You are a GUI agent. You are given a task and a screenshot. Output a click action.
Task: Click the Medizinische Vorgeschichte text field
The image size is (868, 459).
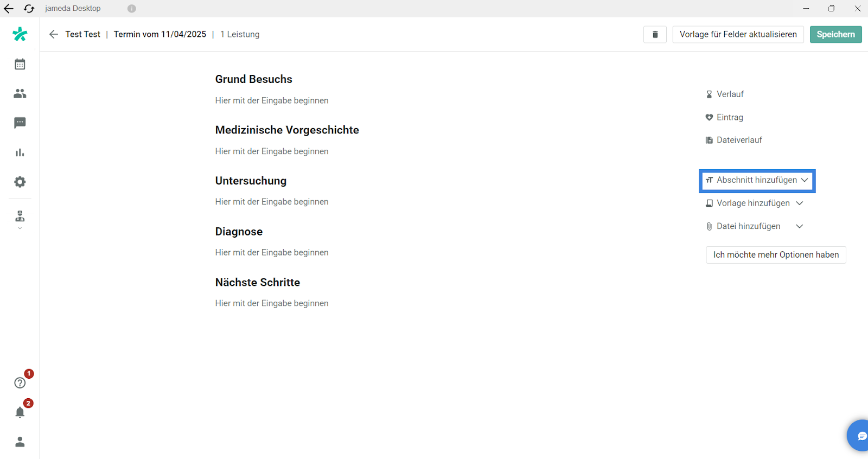pos(272,151)
